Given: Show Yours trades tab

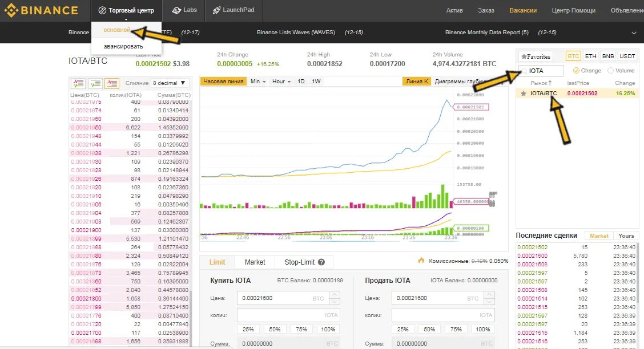Looking at the screenshot, I should point(626,236).
